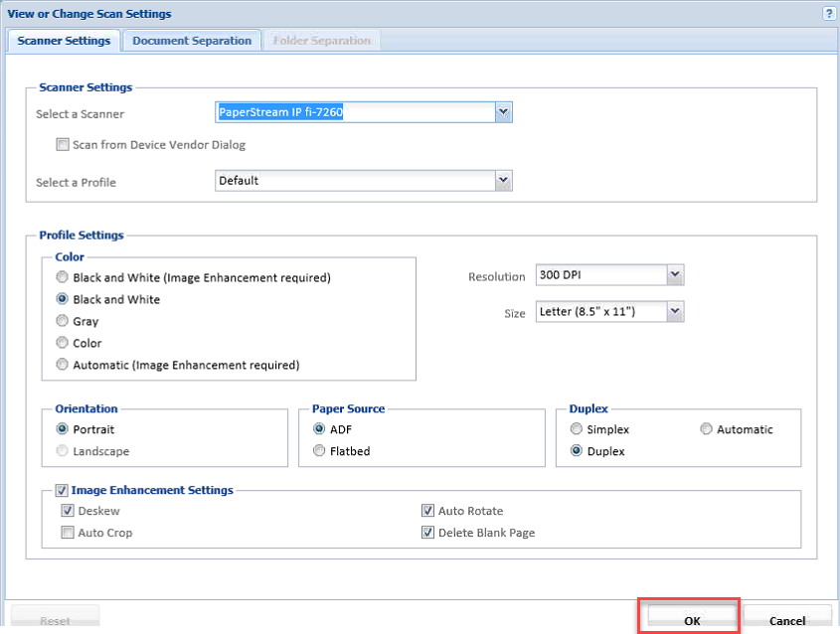Click the help question mark icon
This screenshot has height=634, width=840.
coord(828,14)
